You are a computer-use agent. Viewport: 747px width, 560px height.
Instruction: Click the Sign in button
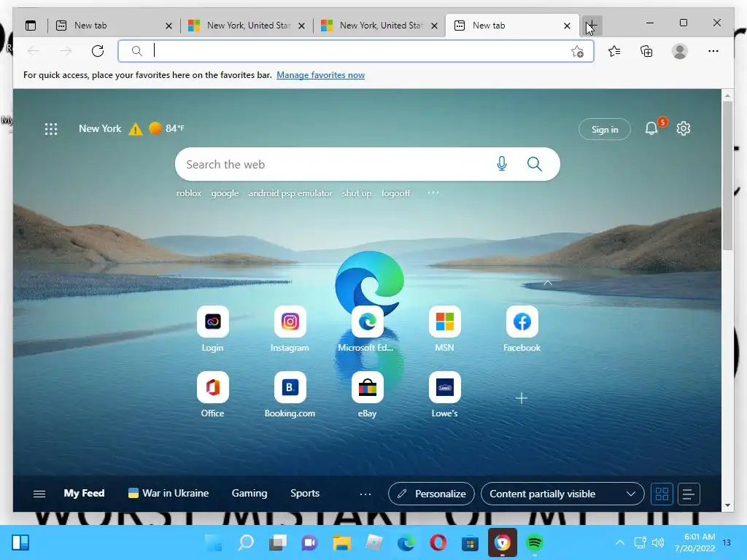[605, 129]
